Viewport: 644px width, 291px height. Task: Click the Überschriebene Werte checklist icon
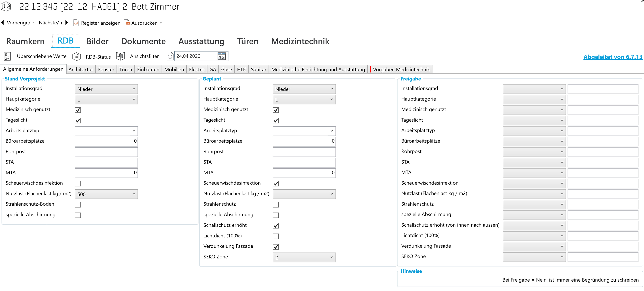coord(7,56)
